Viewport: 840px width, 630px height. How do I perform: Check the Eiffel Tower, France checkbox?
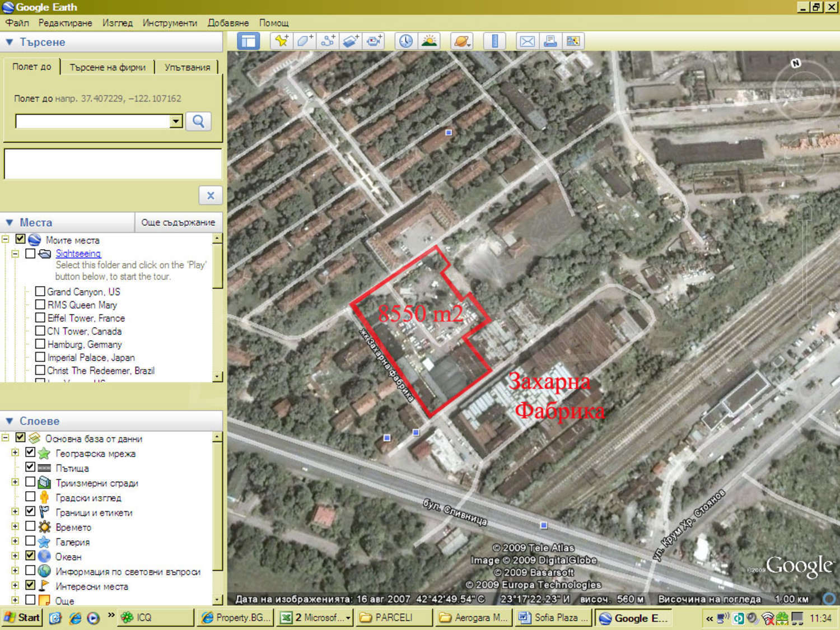[x=40, y=318]
